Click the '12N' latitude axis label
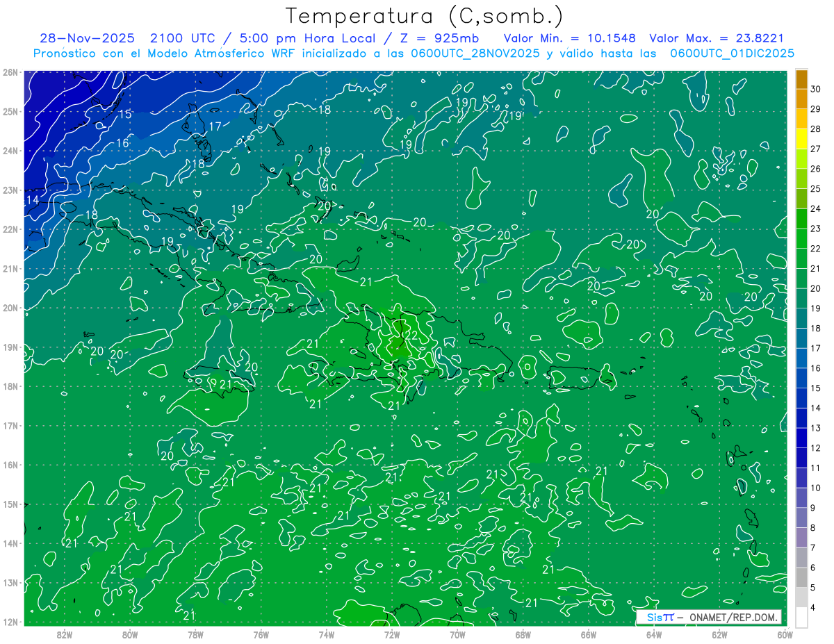This screenshot has width=834, height=644. [10, 622]
